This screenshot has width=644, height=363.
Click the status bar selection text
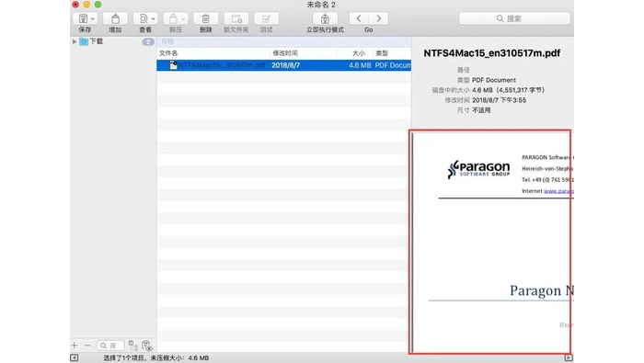[x=156, y=358]
